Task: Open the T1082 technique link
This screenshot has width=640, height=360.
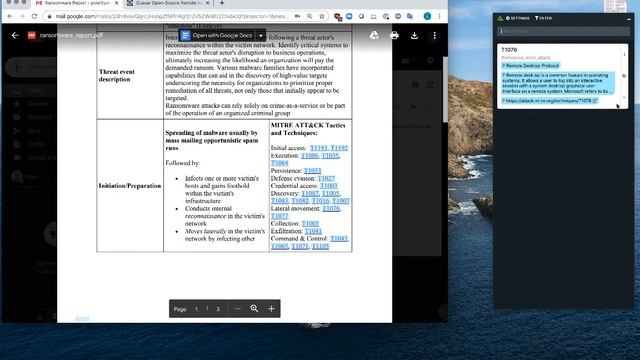Action: 300,201
